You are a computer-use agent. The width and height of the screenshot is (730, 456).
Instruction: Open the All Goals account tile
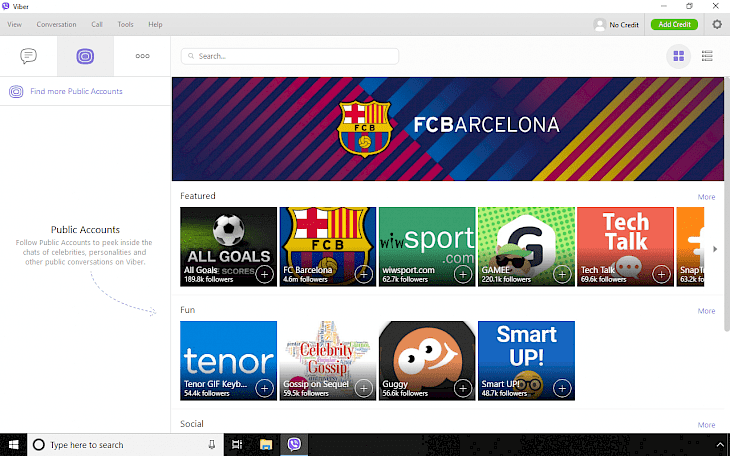[229, 247]
